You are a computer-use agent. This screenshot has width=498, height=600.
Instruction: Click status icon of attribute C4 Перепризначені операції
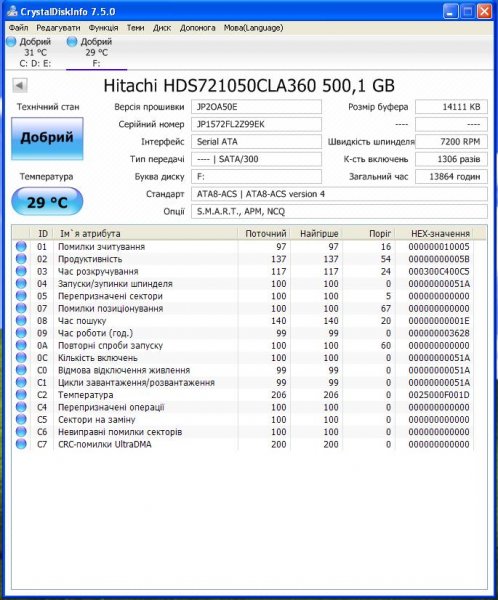21,407
